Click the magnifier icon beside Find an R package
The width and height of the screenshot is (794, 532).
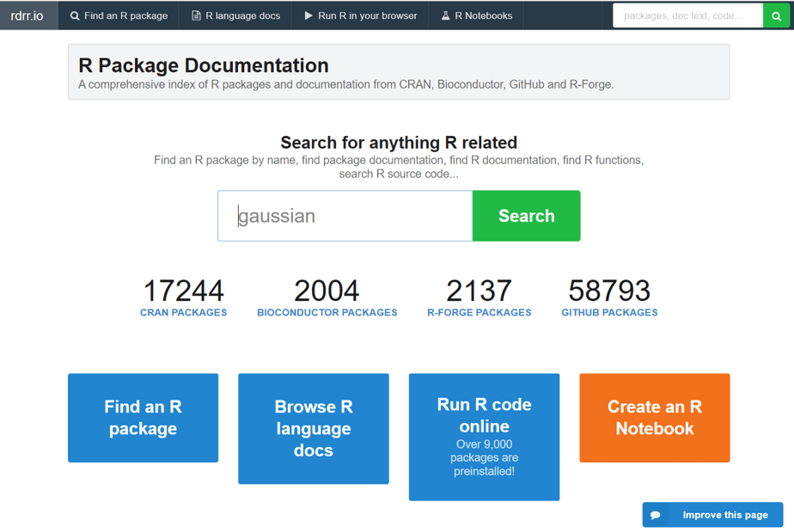(75, 15)
